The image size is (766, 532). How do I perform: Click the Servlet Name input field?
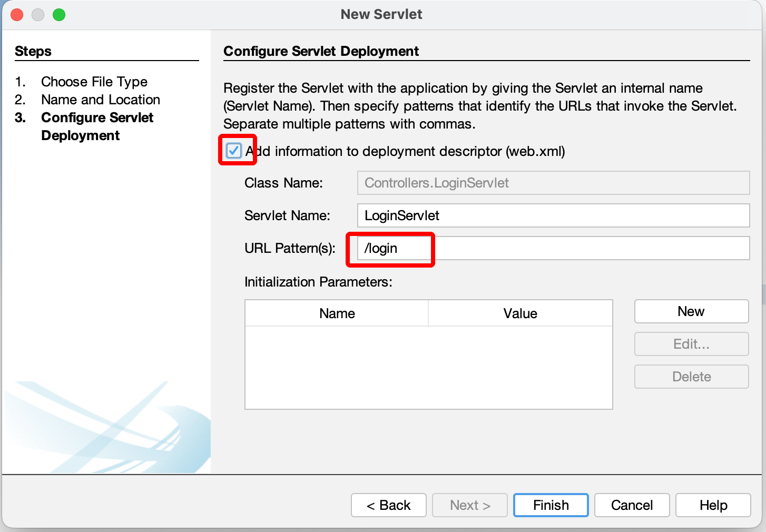coord(553,215)
